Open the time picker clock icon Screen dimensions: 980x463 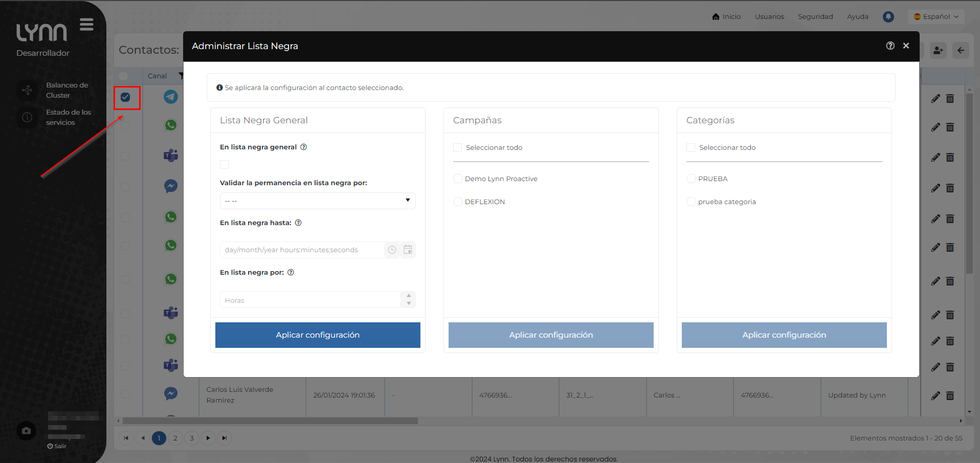392,250
